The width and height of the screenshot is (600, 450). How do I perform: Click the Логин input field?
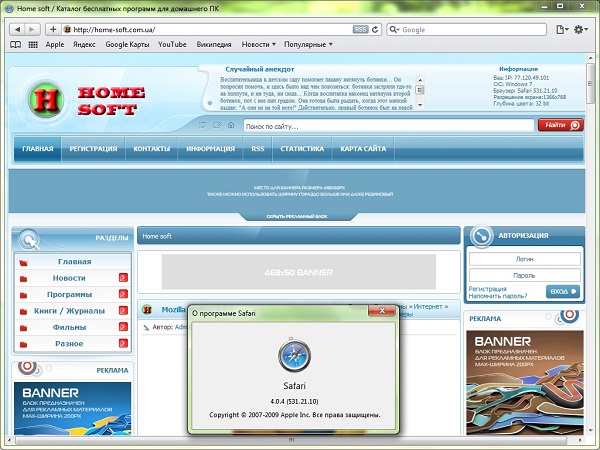click(x=525, y=258)
